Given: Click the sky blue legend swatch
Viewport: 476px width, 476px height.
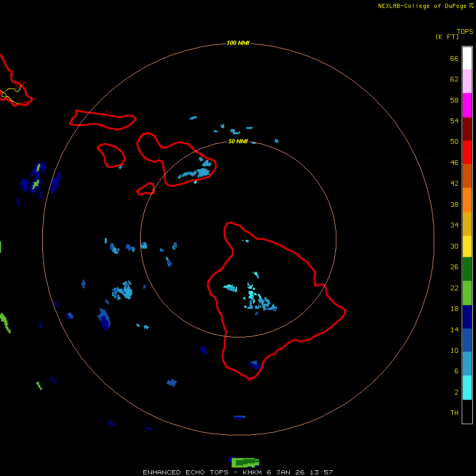Looking at the screenshot, I should [467, 364].
